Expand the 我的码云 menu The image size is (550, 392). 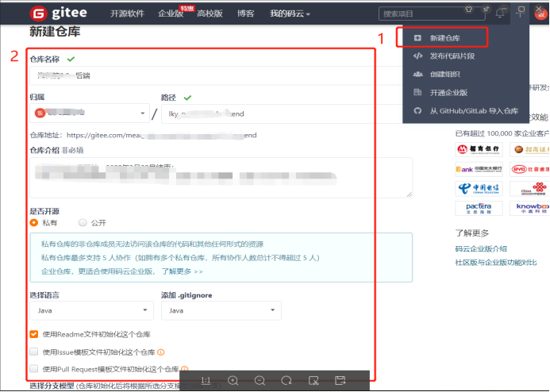click(x=290, y=13)
